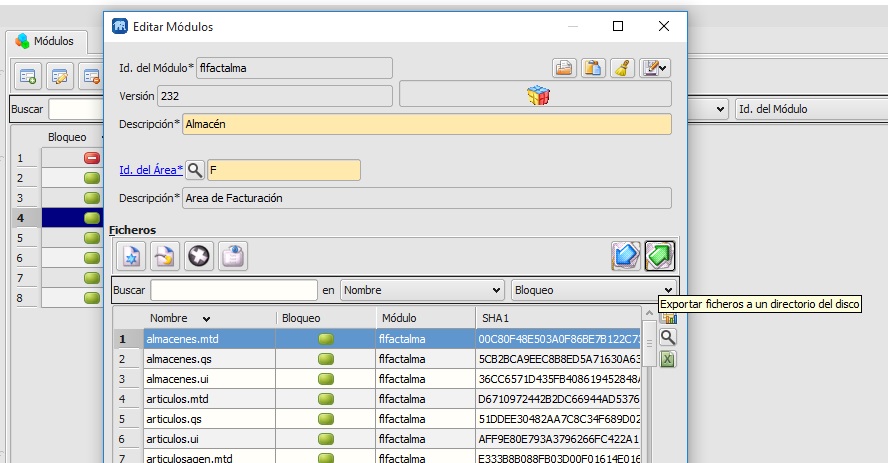Click SHA1 cell starting AFF9E80E793A37
888x463 pixels.
(558, 439)
